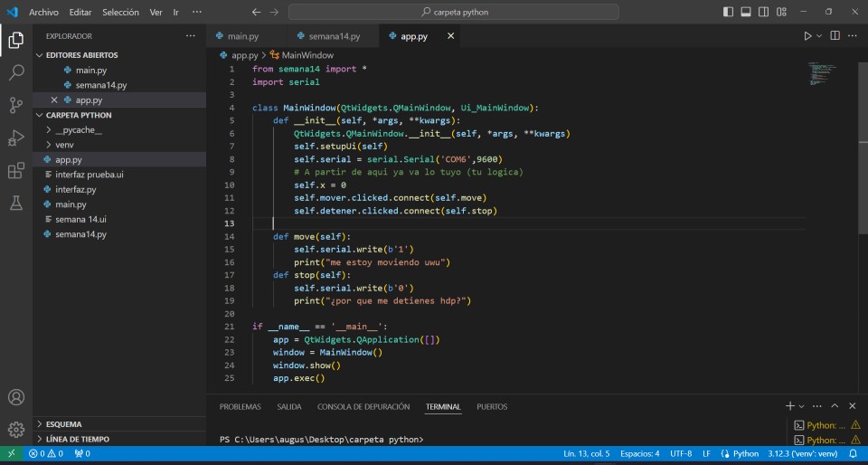Open the Search view in activity bar
868x465 pixels.
coord(16,72)
